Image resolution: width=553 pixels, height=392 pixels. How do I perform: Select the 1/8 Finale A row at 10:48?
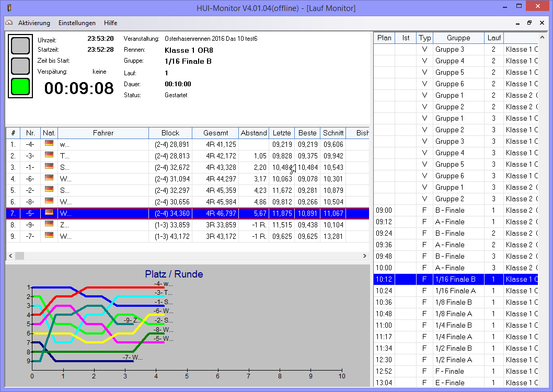click(456, 314)
